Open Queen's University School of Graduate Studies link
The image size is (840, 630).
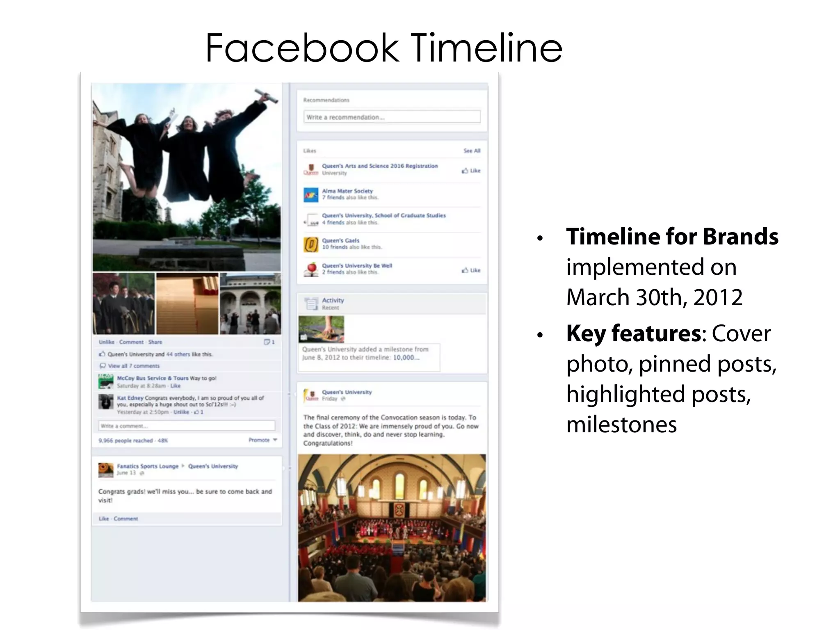click(x=383, y=215)
